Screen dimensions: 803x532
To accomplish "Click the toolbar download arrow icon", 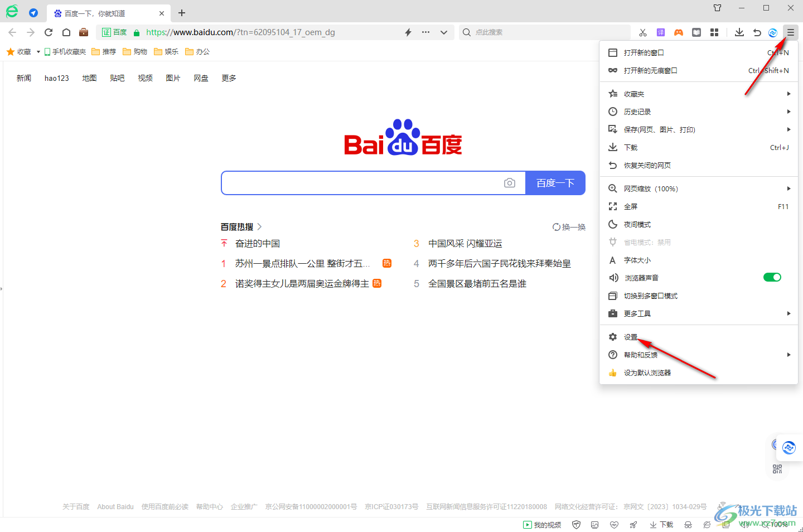I will 739,32.
